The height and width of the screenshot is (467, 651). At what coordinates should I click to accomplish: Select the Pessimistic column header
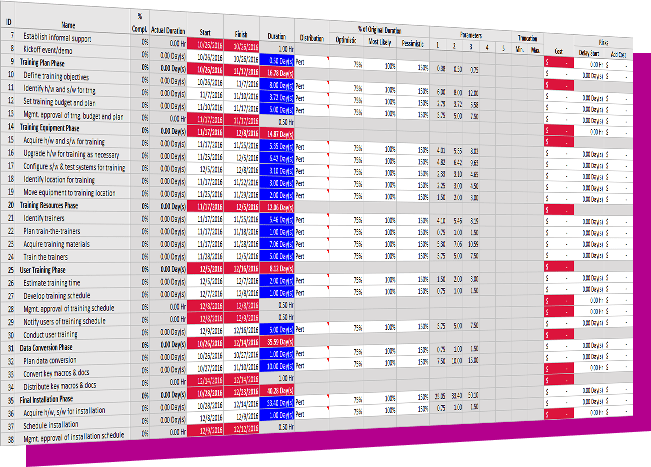point(410,42)
